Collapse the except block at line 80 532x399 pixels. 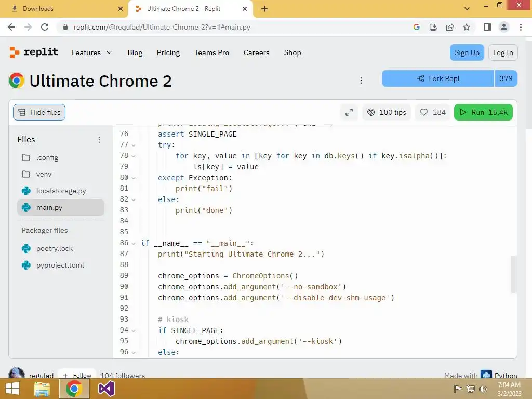tap(134, 178)
